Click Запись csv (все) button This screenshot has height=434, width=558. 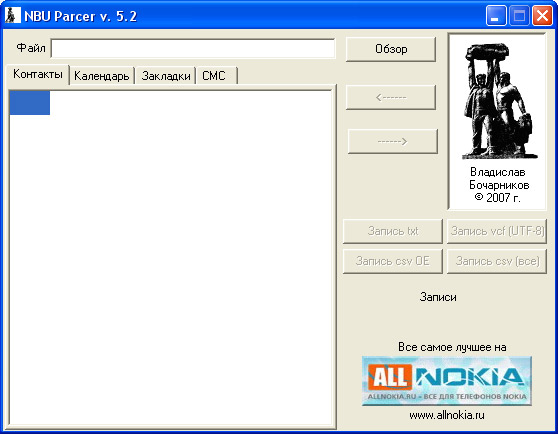coord(497,261)
